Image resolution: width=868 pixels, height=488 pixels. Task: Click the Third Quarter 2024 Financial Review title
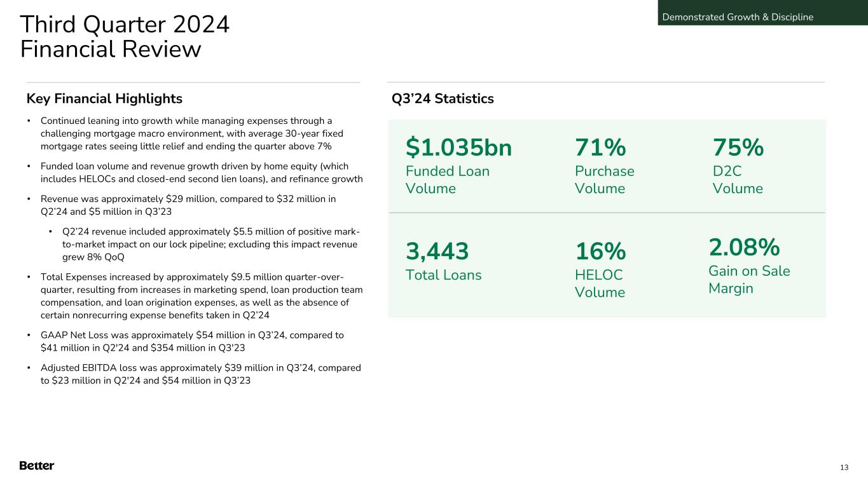point(125,37)
